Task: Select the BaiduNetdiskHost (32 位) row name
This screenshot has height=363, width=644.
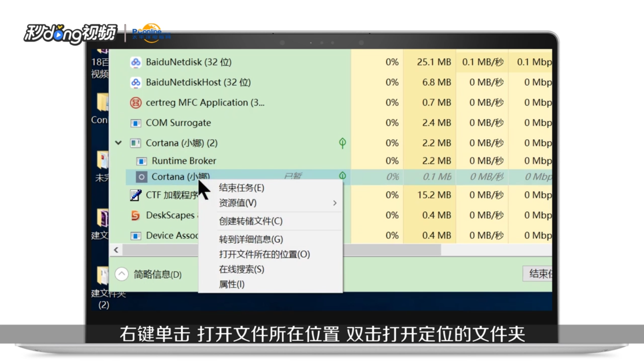Action: point(198,82)
